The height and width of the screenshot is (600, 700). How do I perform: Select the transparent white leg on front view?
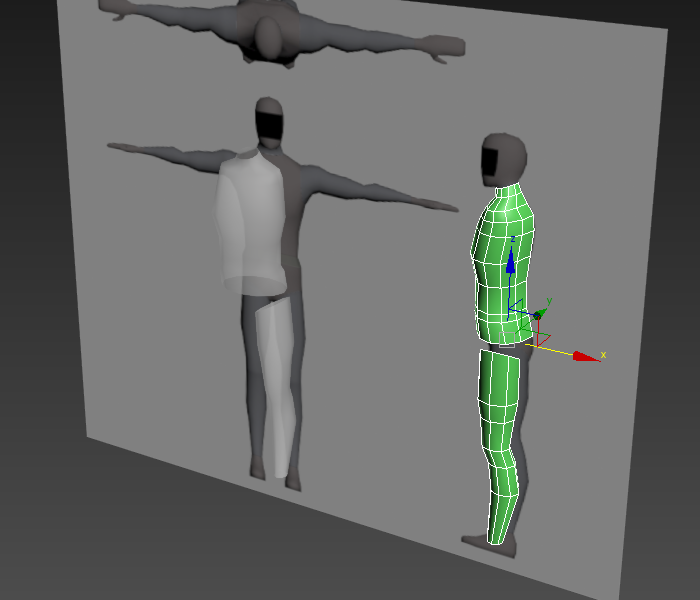tap(275, 387)
